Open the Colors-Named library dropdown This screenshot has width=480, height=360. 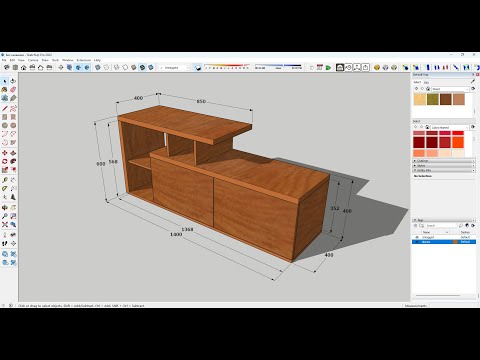450,127
